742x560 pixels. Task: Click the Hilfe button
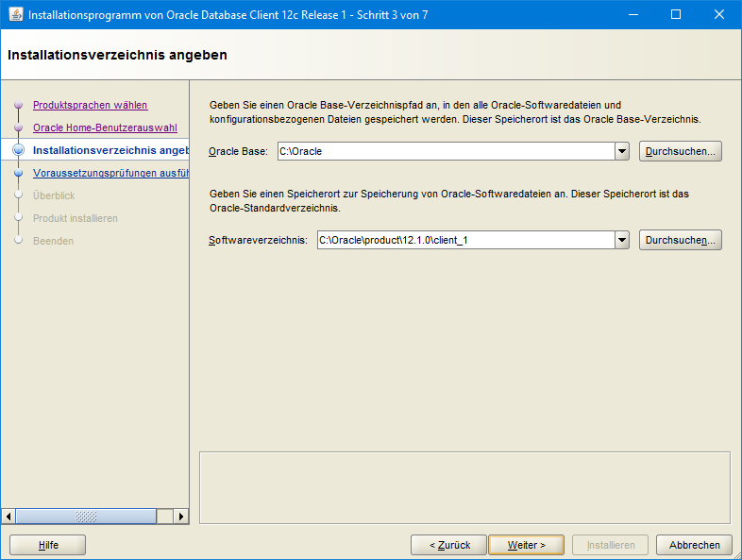click(x=48, y=545)
